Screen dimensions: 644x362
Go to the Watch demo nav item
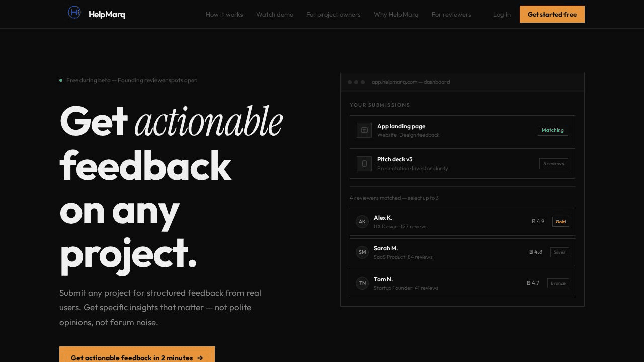[275, 15]
